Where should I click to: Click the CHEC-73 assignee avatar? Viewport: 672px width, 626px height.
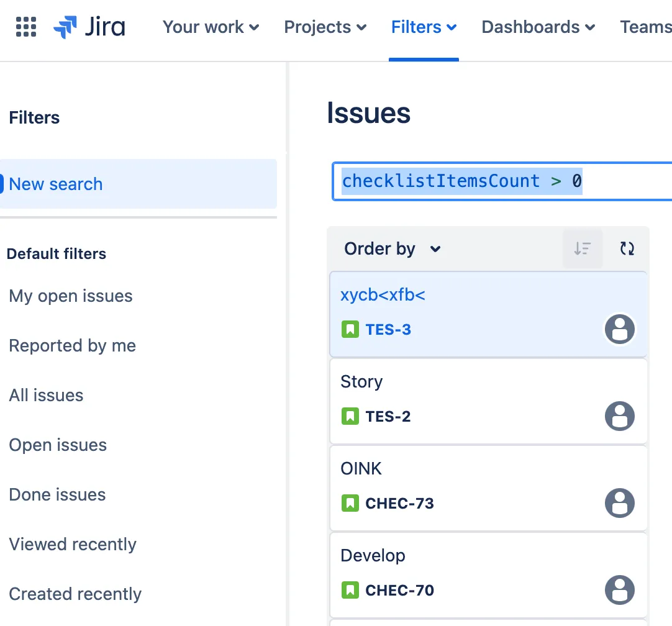point(619,503)
